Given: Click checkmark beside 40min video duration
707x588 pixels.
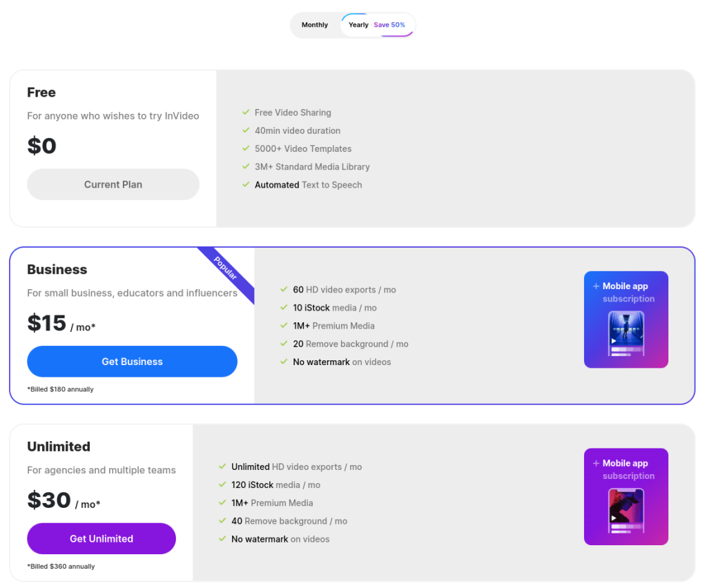Looking at the screenshot, I should tap(246, 130).
